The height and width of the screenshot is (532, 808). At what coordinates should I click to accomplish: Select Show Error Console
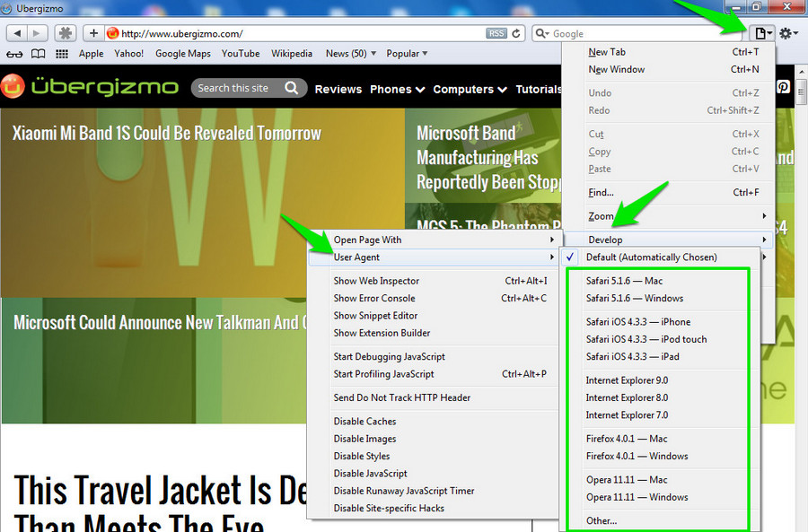(x=434, y=298)
